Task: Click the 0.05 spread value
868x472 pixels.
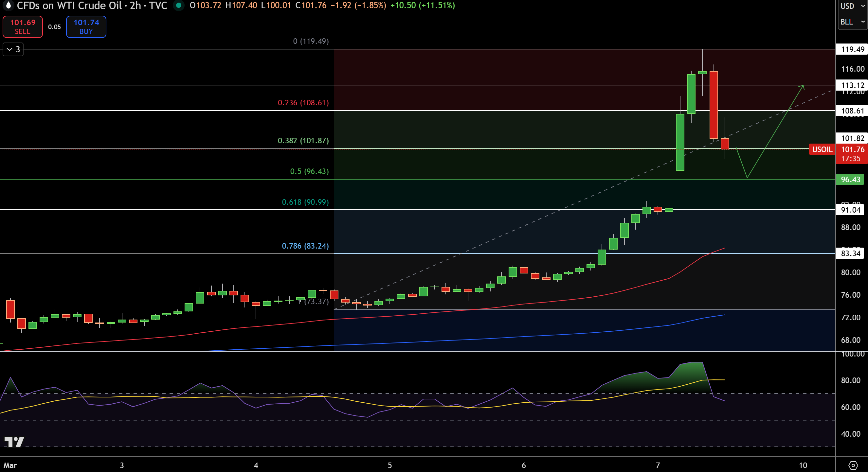Action: click(54, 27)
